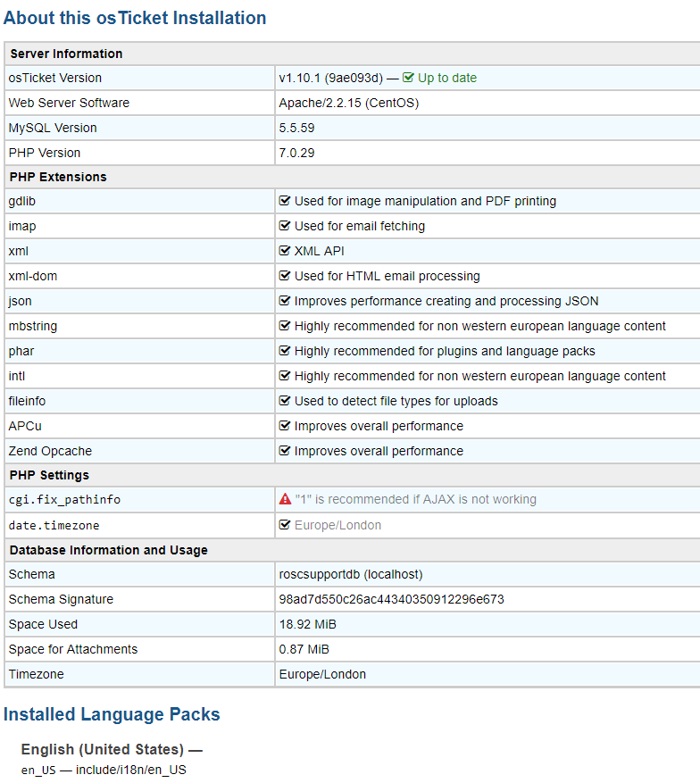Click the Europe/London value beside date.timezone
The width and height of the screenshot is (700, 783).
coord(337,525)
